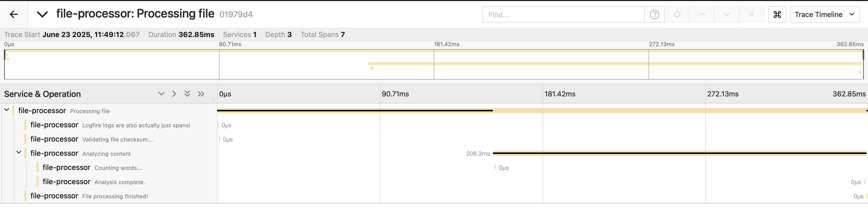Collapse the Analyzing content span row

pyautogui.click(x=19, y=152)
